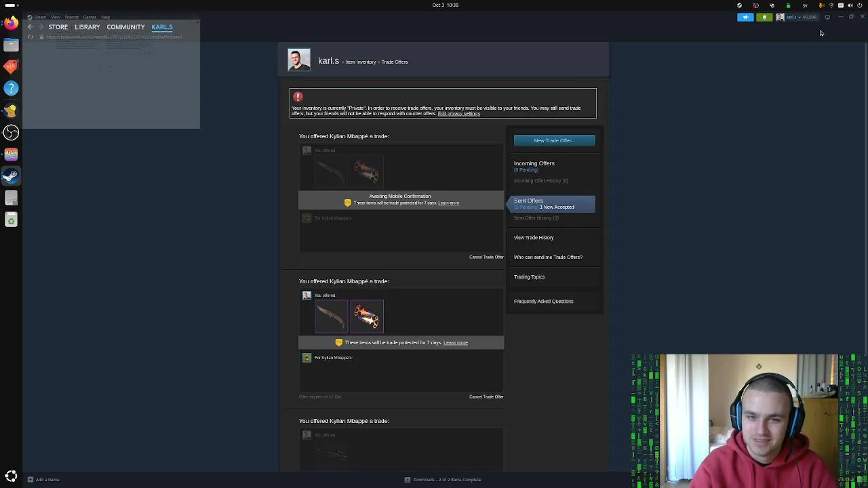Click the clock date in the top bar
Image resolution: width=868 pixels, height=488 pixels.
(x=445, y=5)
